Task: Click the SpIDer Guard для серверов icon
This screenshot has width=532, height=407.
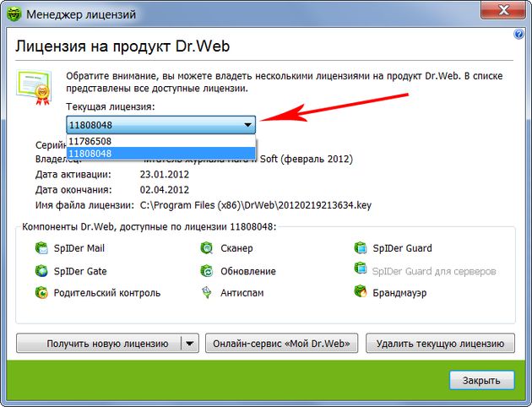Action: pos(361,269)
